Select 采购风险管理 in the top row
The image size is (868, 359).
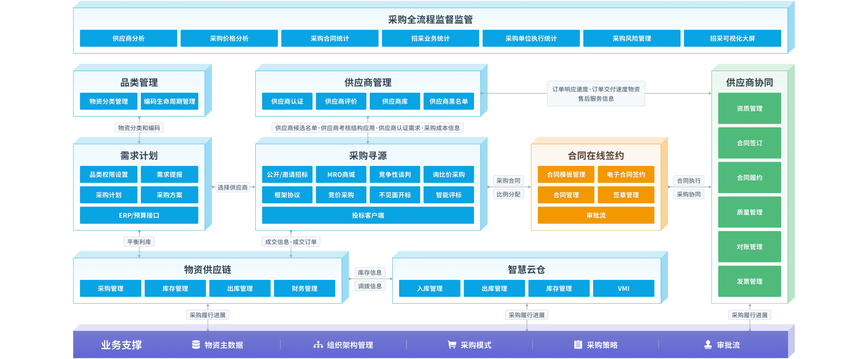[631, 38]
